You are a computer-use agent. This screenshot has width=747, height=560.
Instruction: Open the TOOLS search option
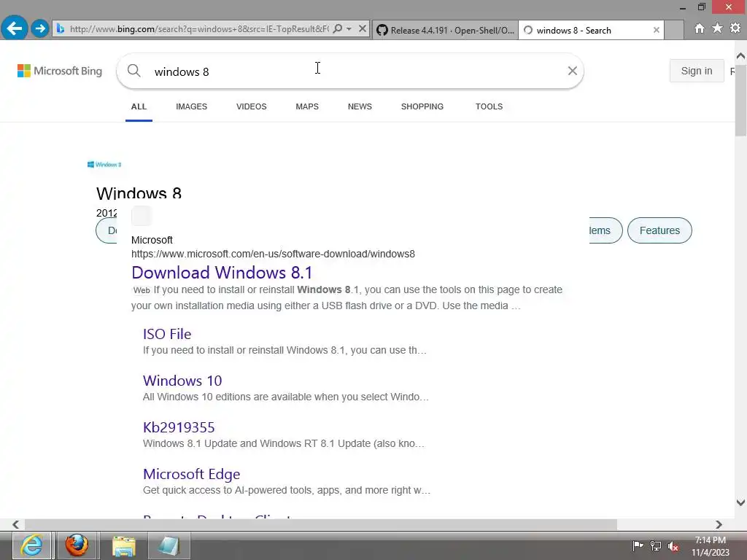489,106
